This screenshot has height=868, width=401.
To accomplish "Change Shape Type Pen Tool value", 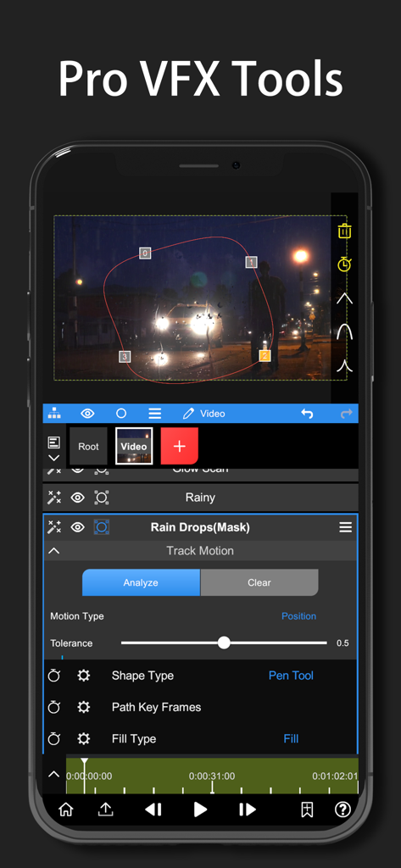I will 291,676.
